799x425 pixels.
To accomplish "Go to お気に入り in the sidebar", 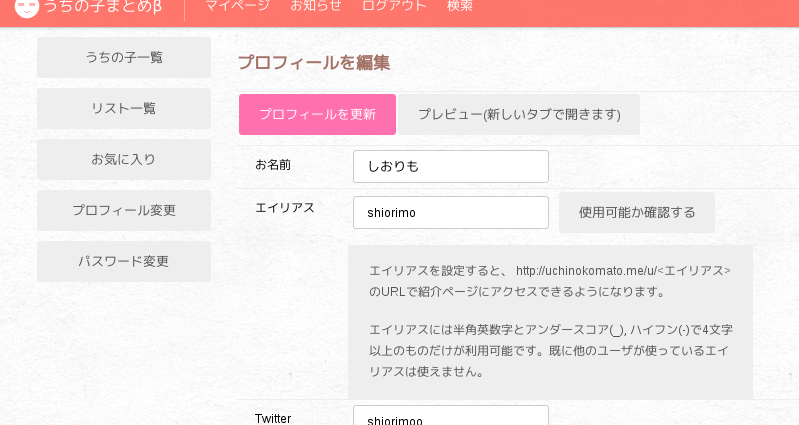I will click(124, 160).
